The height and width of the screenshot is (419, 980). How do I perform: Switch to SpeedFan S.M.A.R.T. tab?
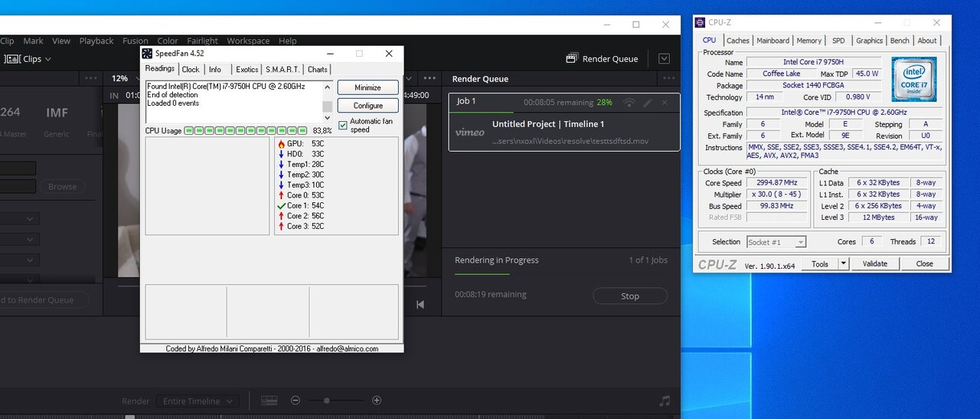tap(283, 69)
